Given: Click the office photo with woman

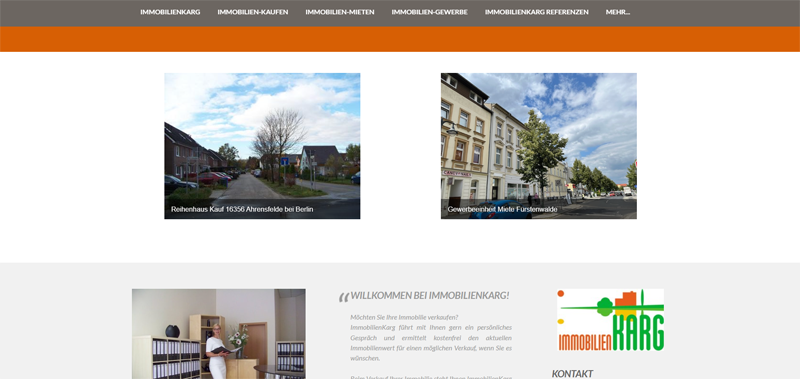Looking at the screenshot, I should point(219,334).
